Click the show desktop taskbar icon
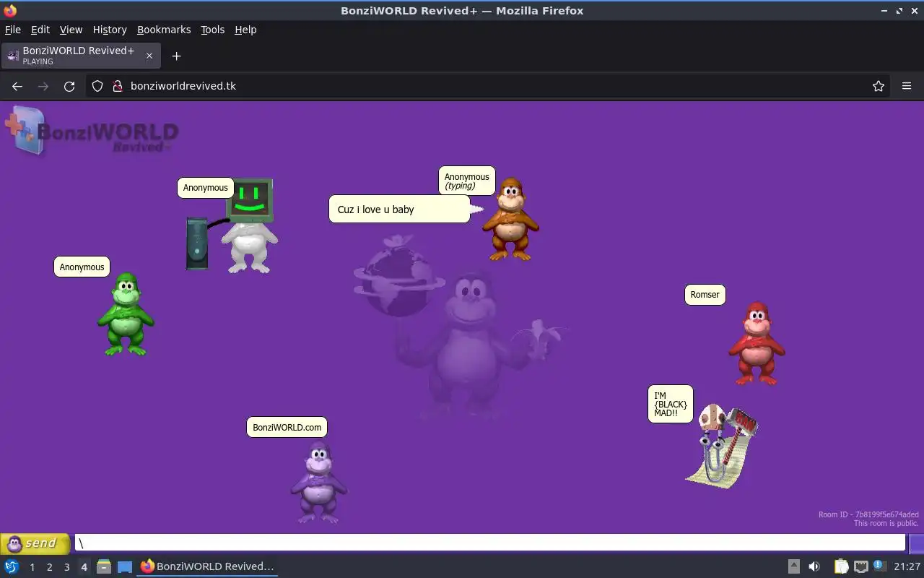The height and width of the screenshot is (578, 924). [125, 566]
